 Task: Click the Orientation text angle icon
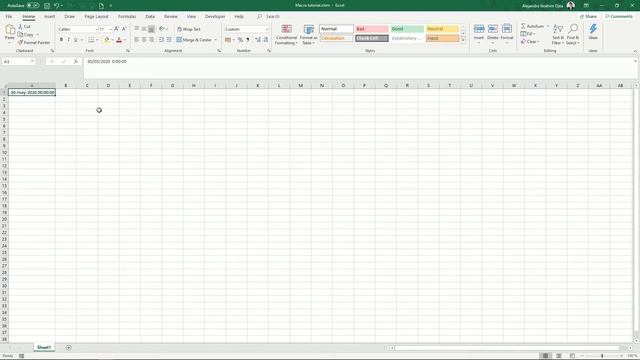[x=162, y=29]
